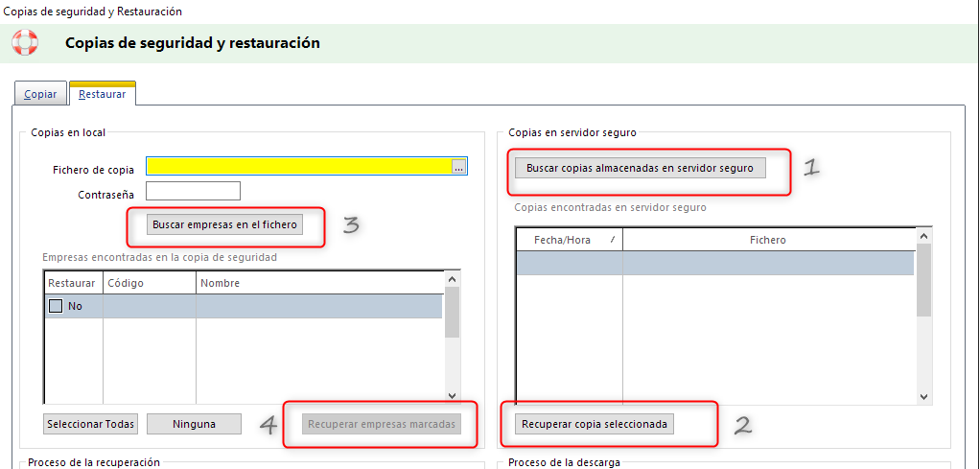
Task: Click the 'No' text in first empresa row
Action: click(x=76, y=306)
